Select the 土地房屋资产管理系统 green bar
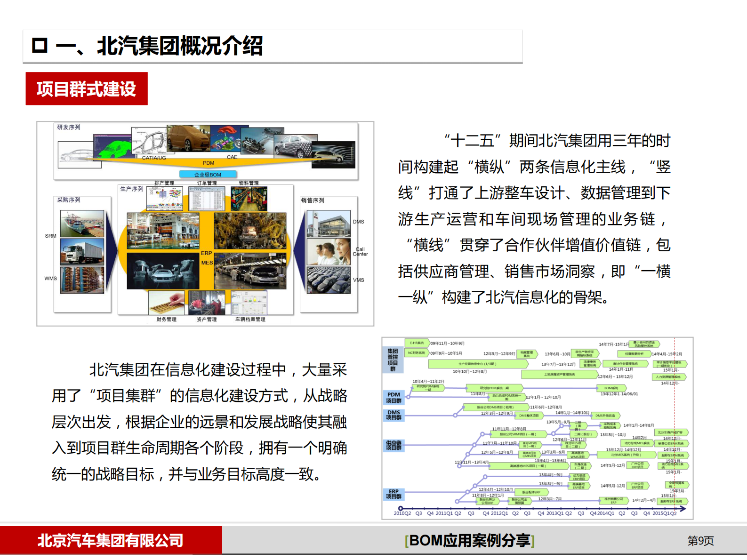747x560 pixels. coord(560,375)
